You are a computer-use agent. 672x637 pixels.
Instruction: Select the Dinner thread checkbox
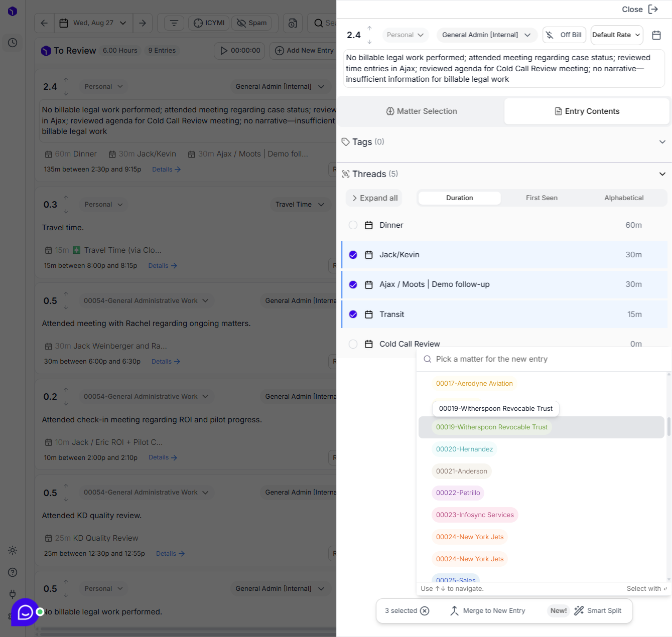[x=353, y=225]
